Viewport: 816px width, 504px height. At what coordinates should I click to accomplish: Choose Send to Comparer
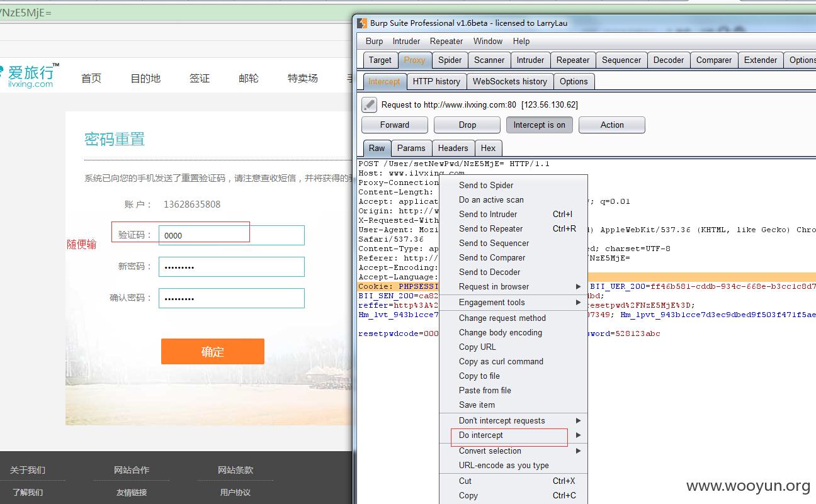pos(513,257)
